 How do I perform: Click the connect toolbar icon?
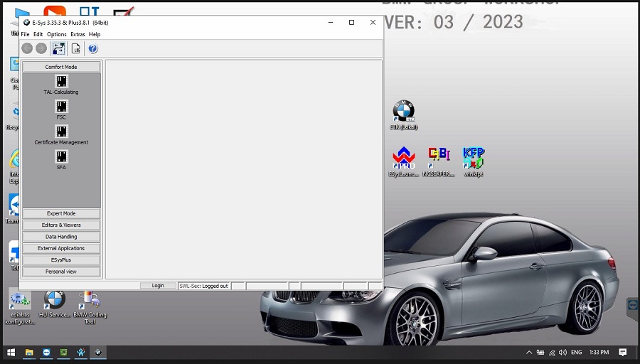pos(58,48)
